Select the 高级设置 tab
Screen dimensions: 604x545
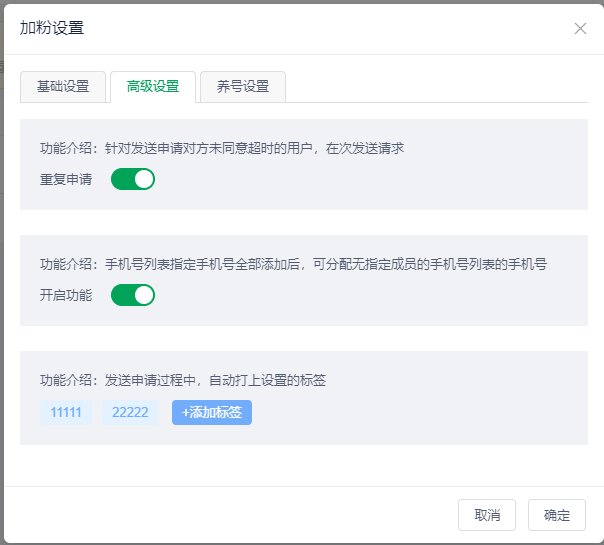click(153, 87)
